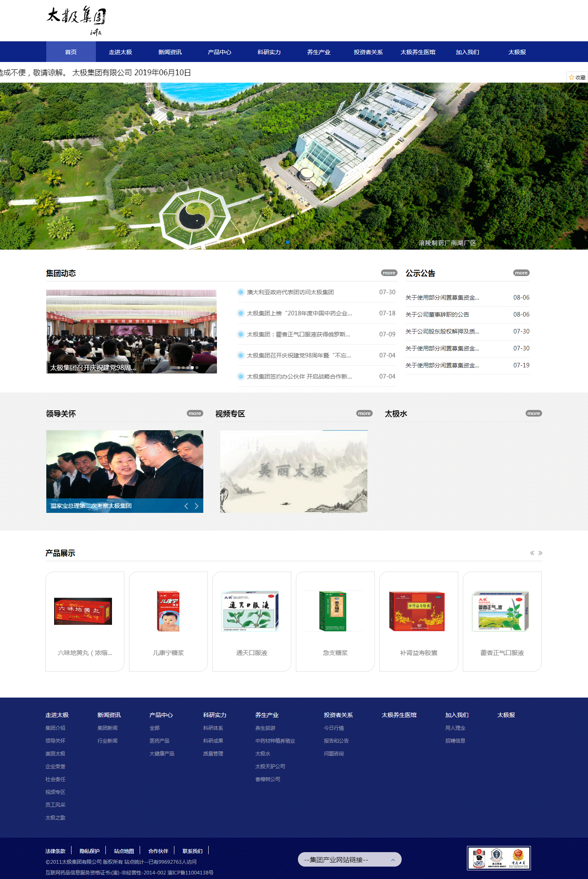Click 行业新闻 in footer

point(107,741)
